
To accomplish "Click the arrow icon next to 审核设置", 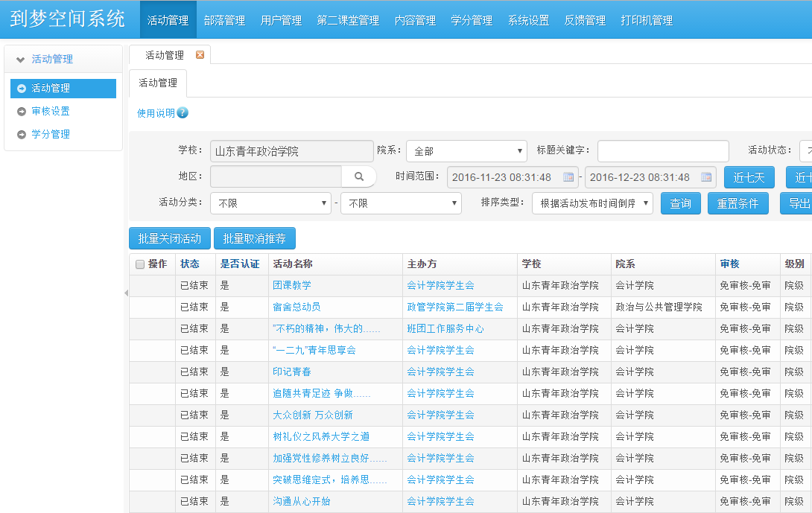I will click(x=22, y=111).
